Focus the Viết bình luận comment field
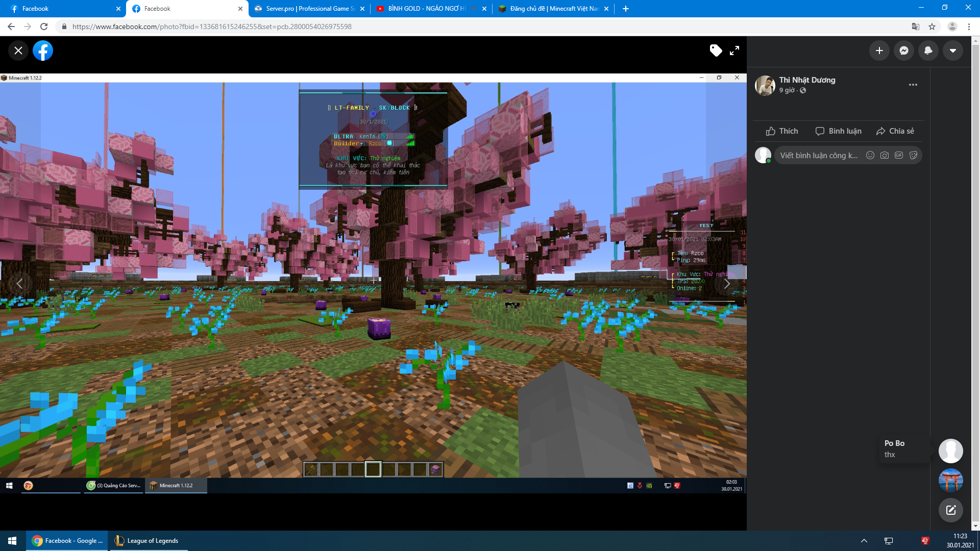 (819, 156)
